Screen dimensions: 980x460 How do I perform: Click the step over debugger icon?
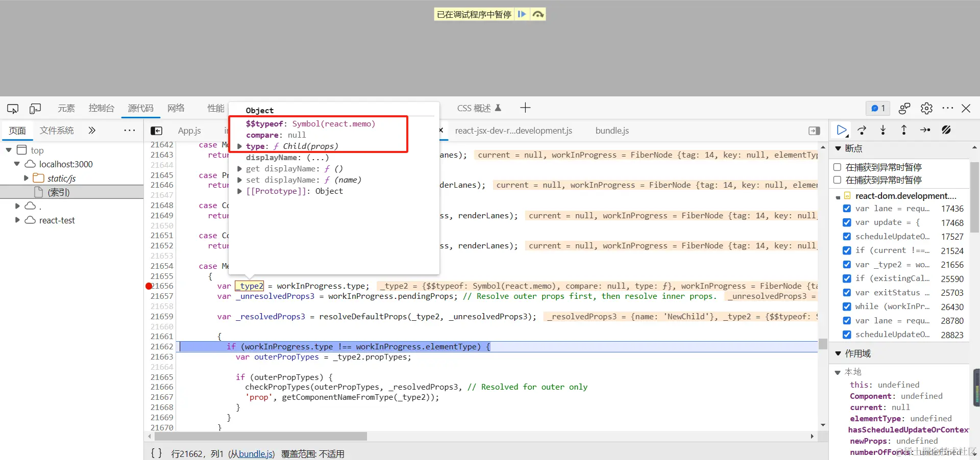pos(862,131)
